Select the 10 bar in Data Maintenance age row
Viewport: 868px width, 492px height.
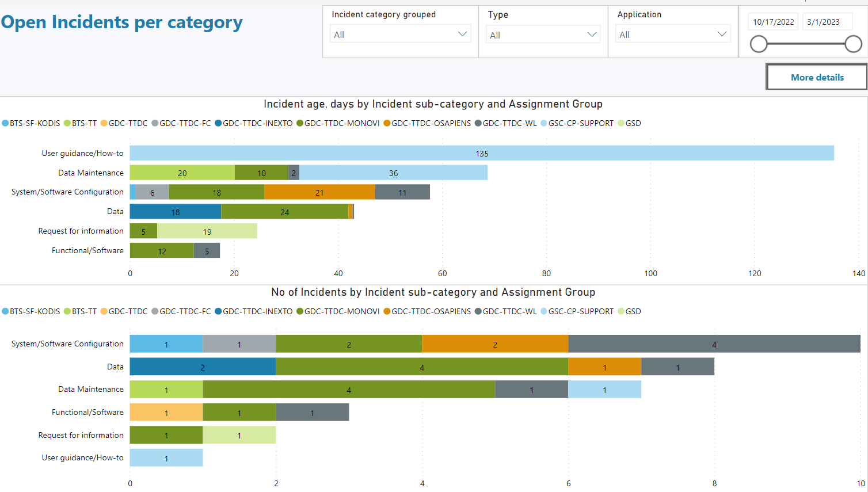click(261, 173)
